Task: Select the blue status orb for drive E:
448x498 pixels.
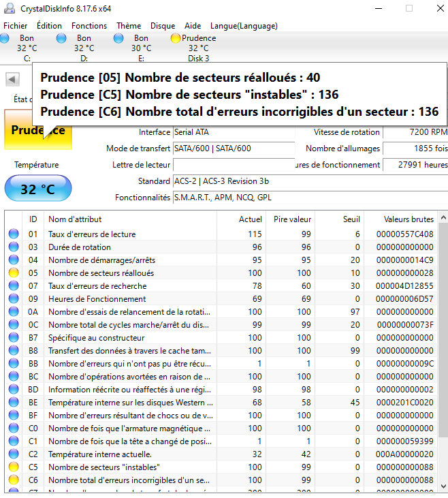Action: point(119,39)
